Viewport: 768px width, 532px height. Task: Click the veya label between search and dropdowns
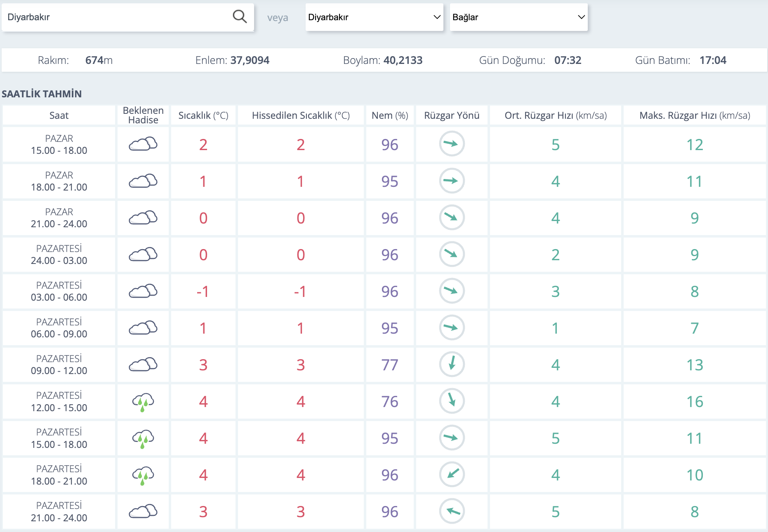click(x=278, y=18)
